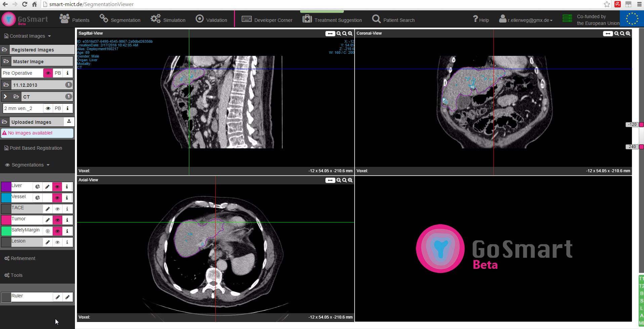The image size is (644, 329).
Task: Hide the Tumor segmentation overlay
Action: coord(57,220)
